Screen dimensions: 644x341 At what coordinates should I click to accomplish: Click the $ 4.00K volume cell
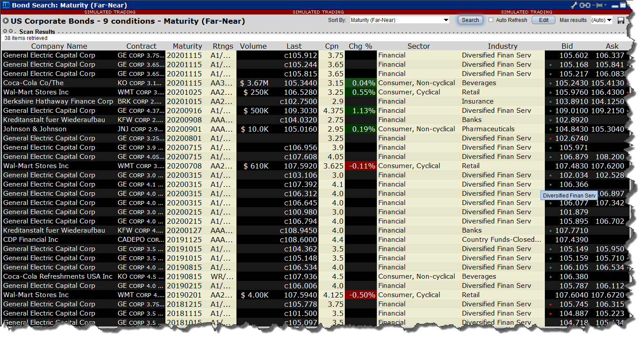pos(254,295)
